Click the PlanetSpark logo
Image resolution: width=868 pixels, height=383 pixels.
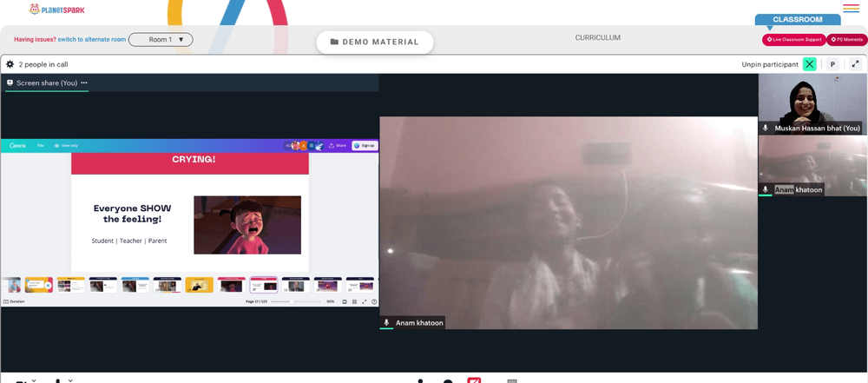click(x=57, y=10)
